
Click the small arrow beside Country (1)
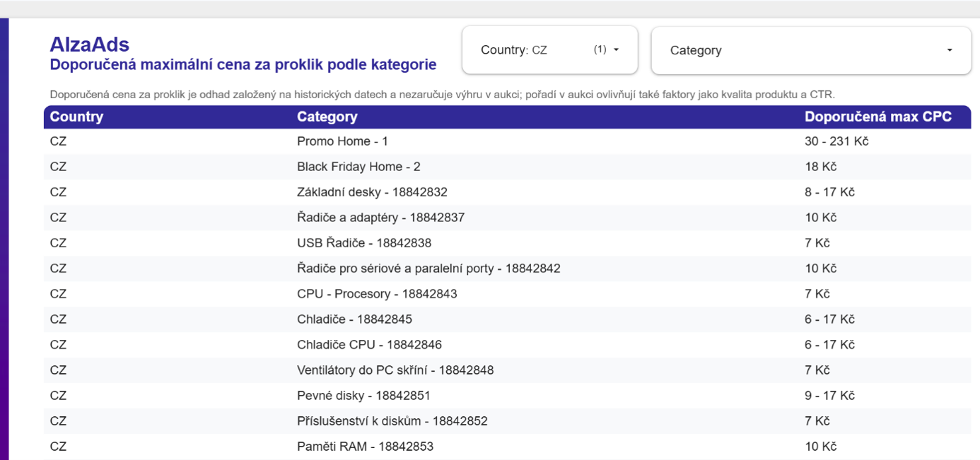click(616, 50)
